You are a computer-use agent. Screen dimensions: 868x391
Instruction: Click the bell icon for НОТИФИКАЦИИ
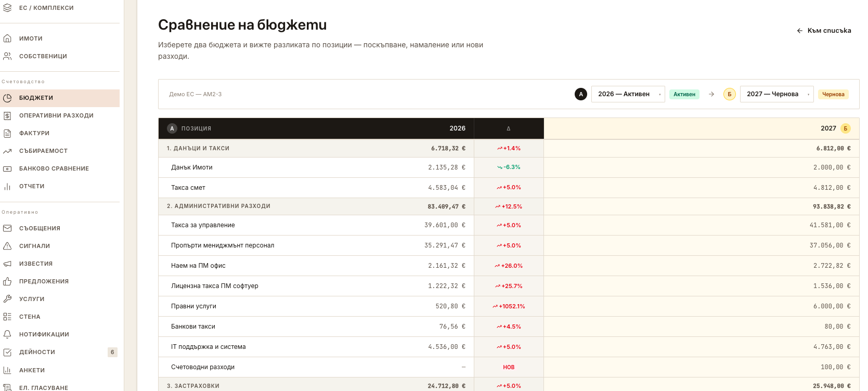pos(7,334)
